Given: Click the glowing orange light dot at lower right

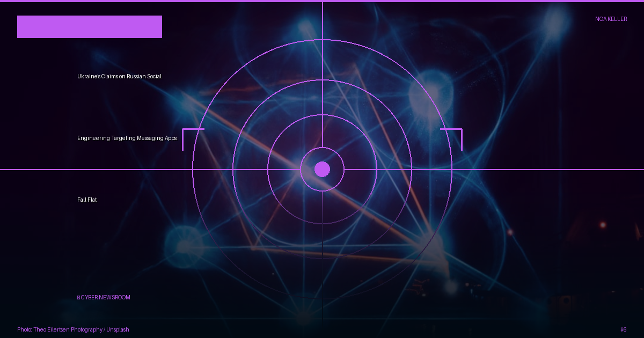Looking at the screenshot, I should coord(603,225).
